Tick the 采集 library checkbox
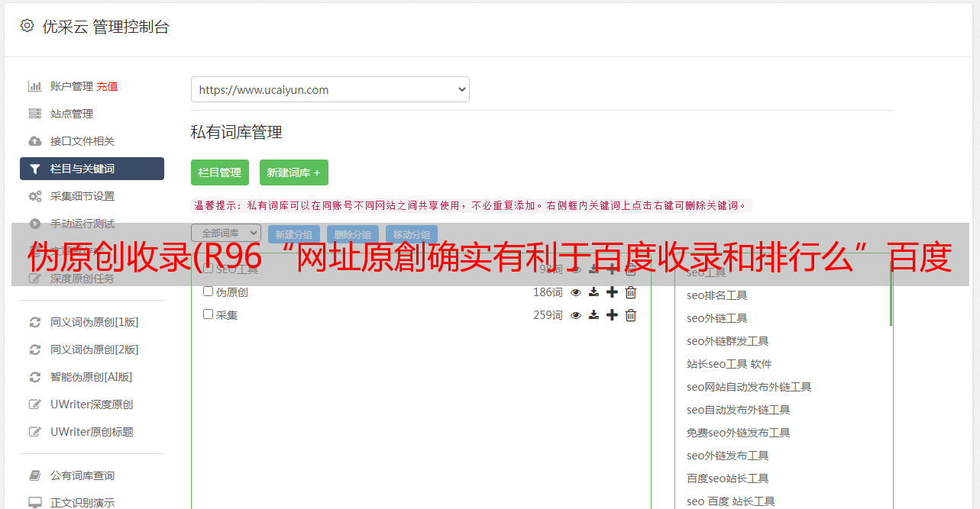The width and height of the screenshot is (980, 509). pyautogui.click(x=208, y=314)
